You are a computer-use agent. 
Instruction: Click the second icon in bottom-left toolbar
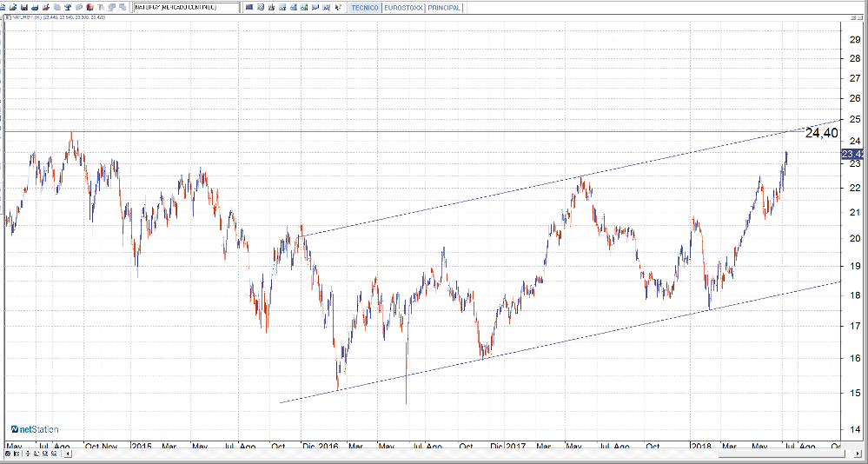17,454
